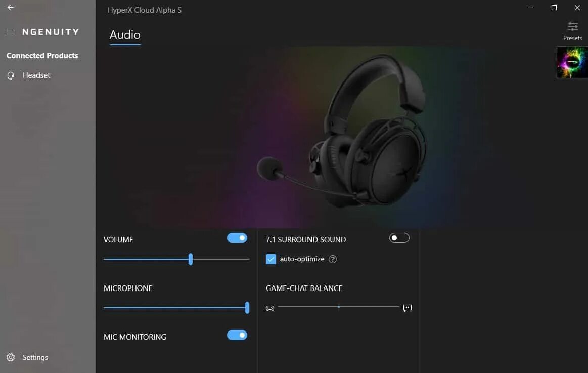Click the Volume slider handle

point(191,259)
